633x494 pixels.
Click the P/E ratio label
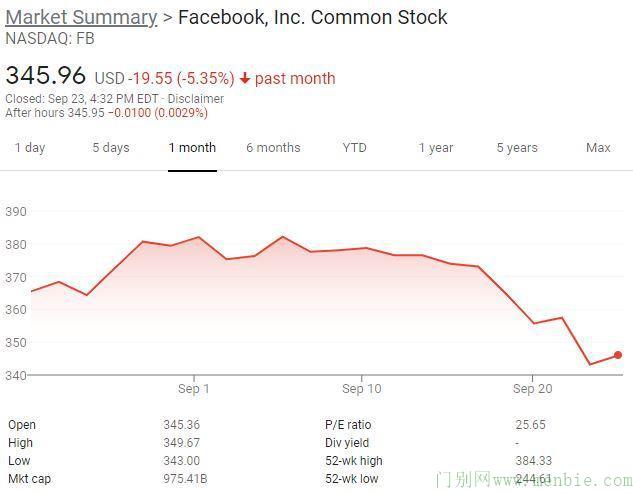pos(348,425)
